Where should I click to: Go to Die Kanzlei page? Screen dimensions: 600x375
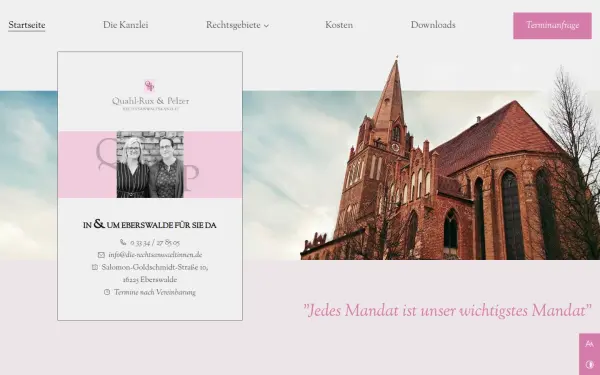point(126,25)
